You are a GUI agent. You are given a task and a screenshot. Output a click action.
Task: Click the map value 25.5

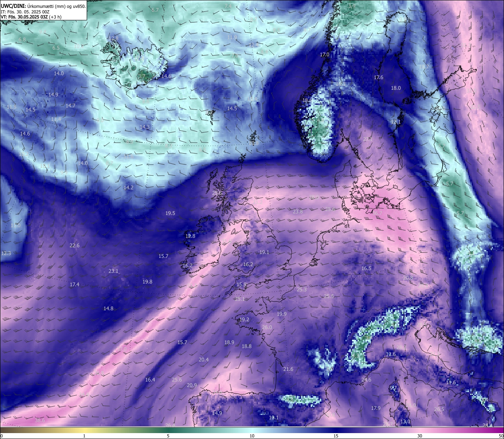pyautogui.click(x=329, y=296)
